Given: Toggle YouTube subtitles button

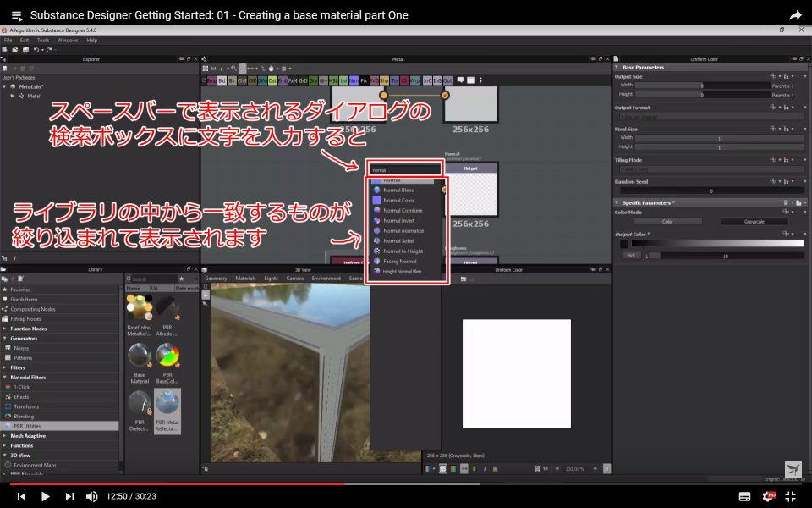Looking at the screenshot, I should pyautogui.click(x=744, y=497).
